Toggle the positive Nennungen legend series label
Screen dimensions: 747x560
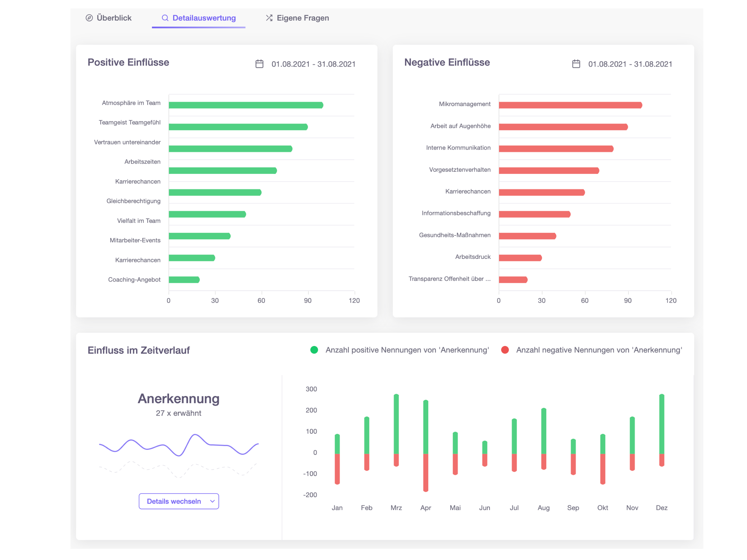(x=407, y=350)
